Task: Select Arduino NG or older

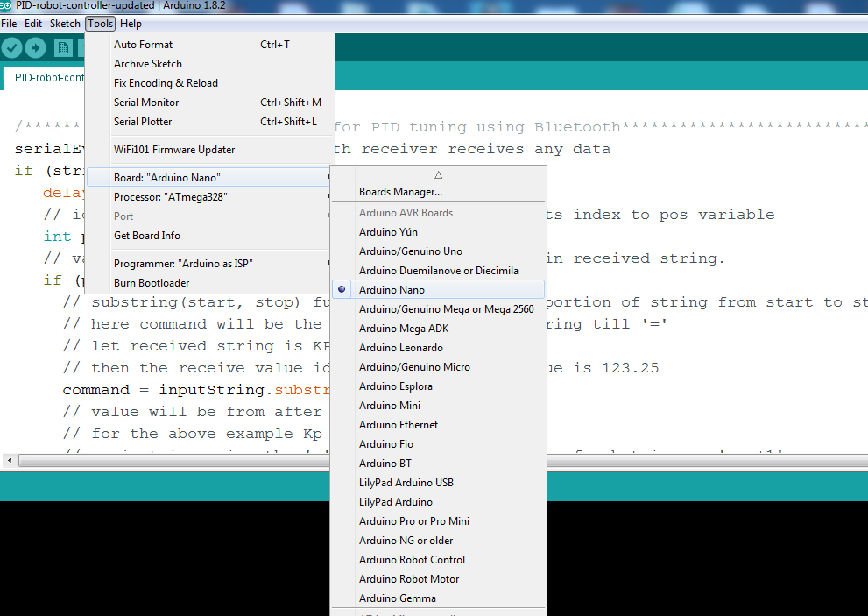Action: point(439,540)
